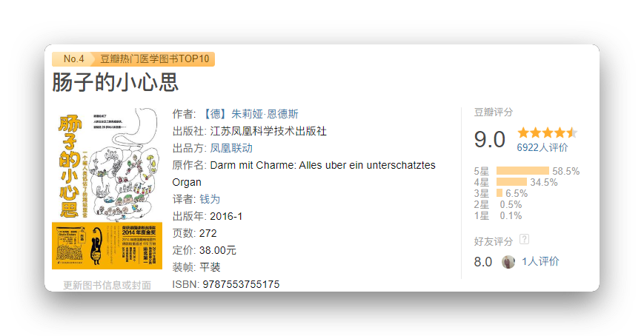Open the 豆瓣热门医学图书TOP10 list link

click(x=155, y=58)
